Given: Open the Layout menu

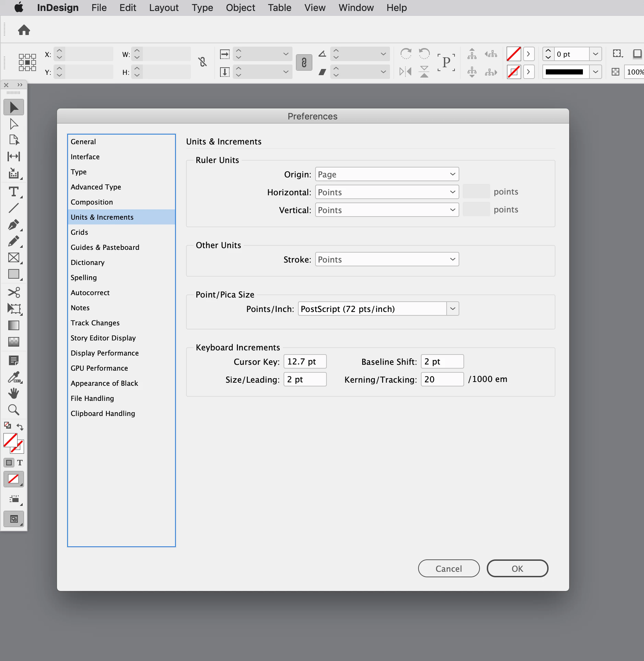Looking at the screenshot, I should point(164,8).
